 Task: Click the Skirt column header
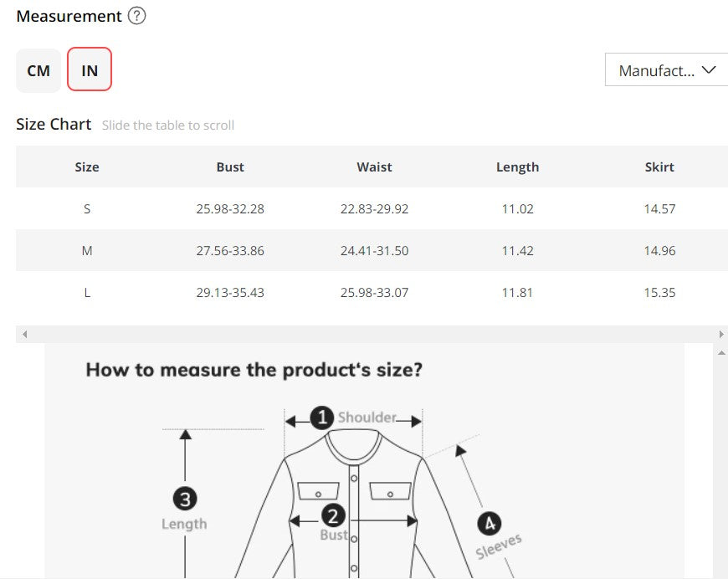coord(659,167)
